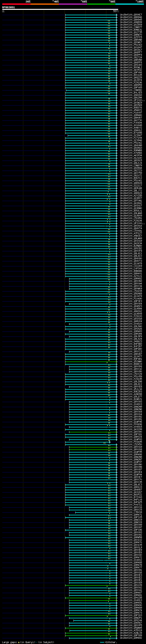The image size is (146, 644).
Task: Pick hit UniRef100_Q9FS96
Action: pos(131,530)
